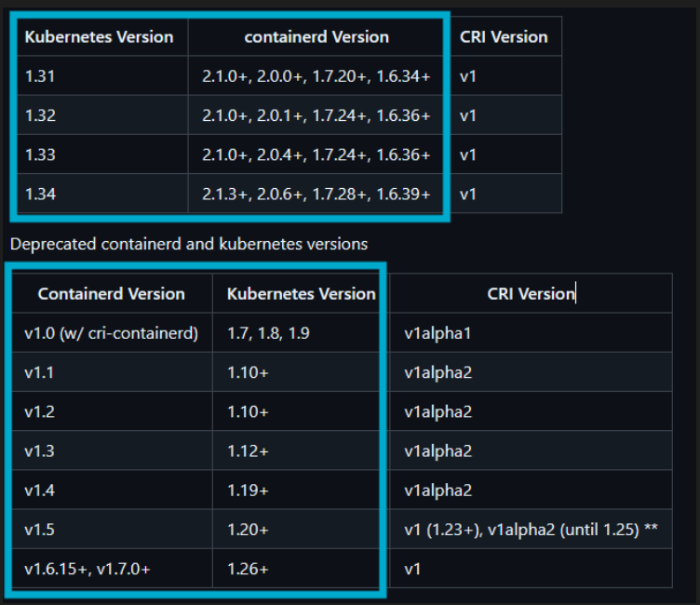Click the CRI 'v1' cell in the 1.34 row
700x605 pixels.
pyautogui.click(x=505, y=194)
